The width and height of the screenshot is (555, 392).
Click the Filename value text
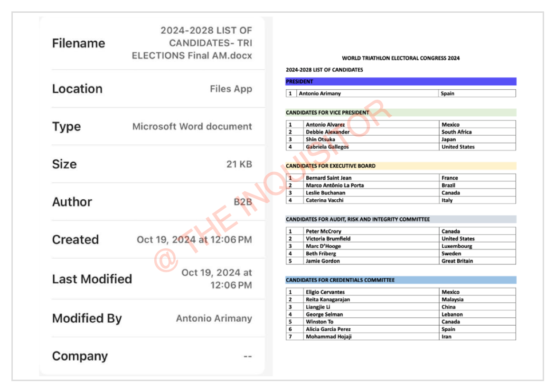tap(192, 43)
